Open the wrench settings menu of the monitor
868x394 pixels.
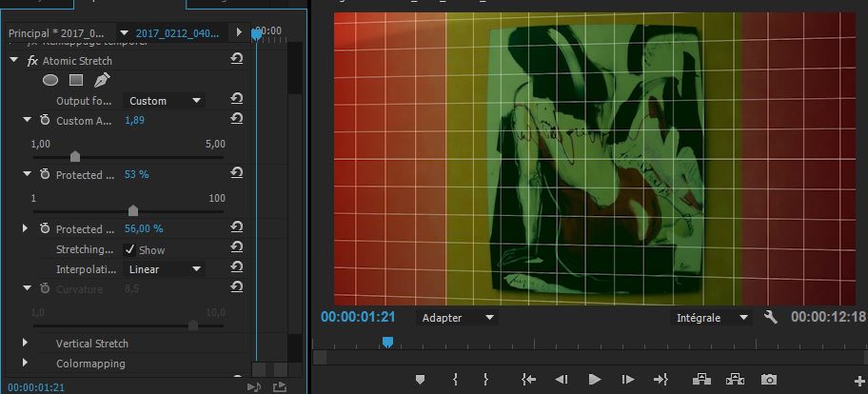[x=771, y=317]
